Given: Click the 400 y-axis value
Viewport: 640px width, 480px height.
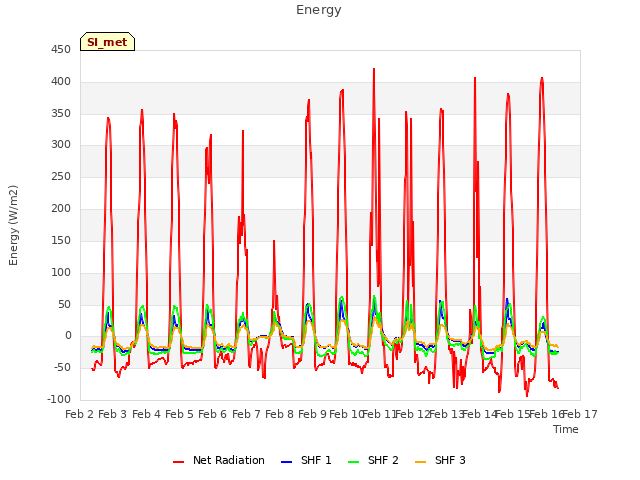Looking at the screenshot, I should coord(61,82).
